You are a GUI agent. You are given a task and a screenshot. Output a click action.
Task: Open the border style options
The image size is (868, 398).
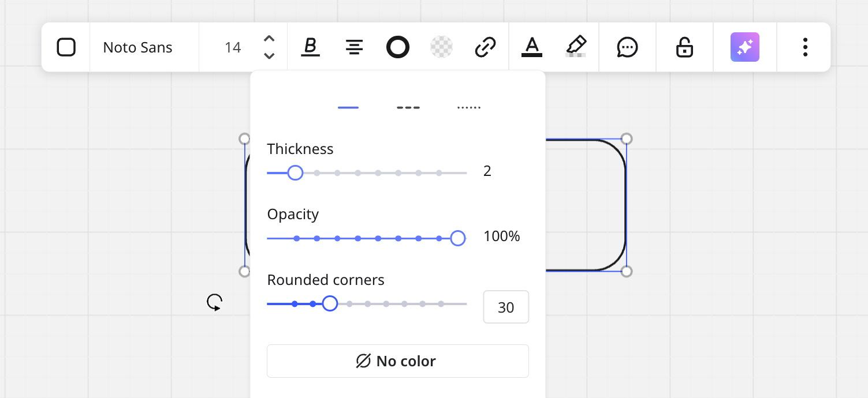point(397,47)
